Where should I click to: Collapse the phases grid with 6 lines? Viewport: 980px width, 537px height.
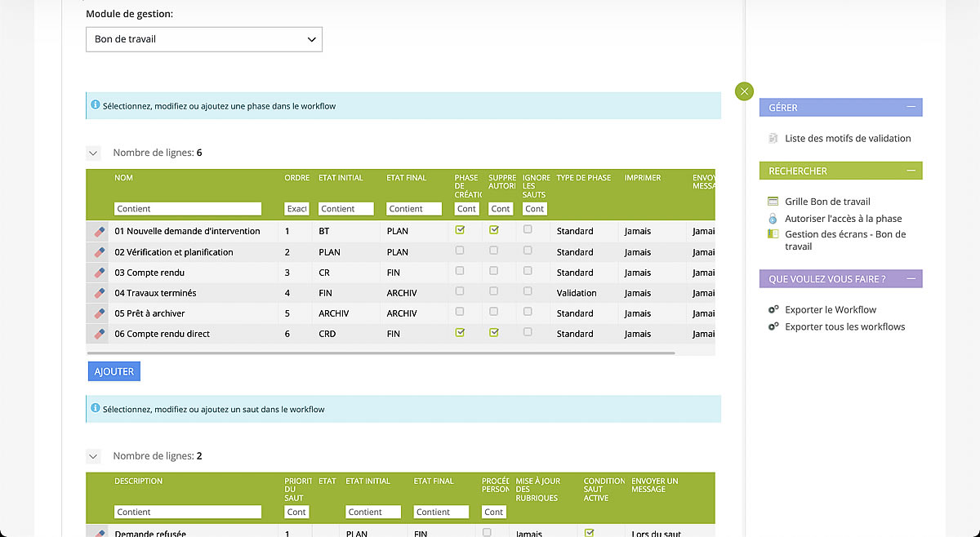click(94, 153)
